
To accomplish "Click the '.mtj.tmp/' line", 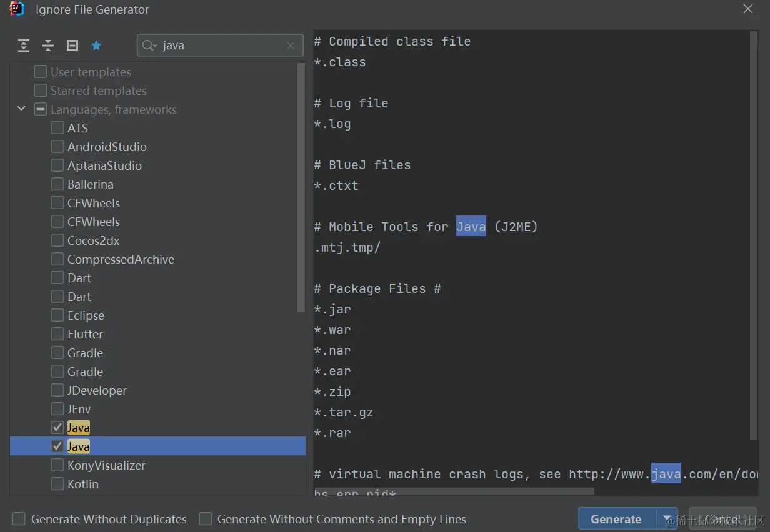I will (347, 247).
